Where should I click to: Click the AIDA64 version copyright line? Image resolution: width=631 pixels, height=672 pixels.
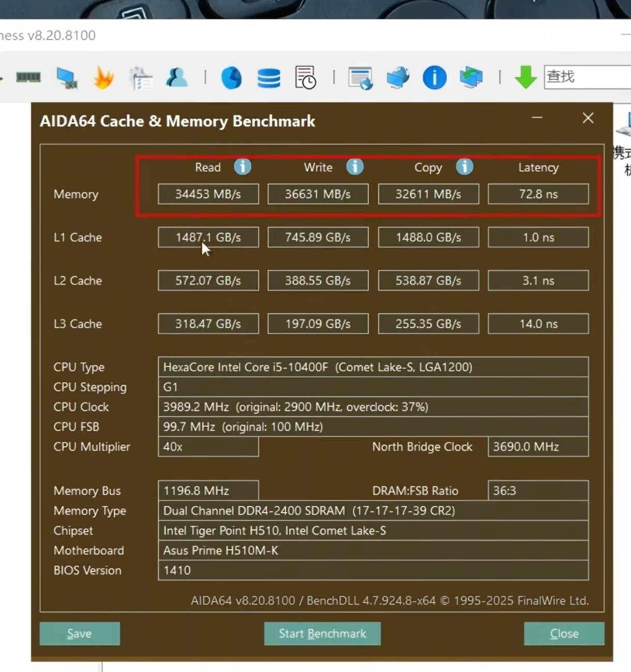(390, 601)
